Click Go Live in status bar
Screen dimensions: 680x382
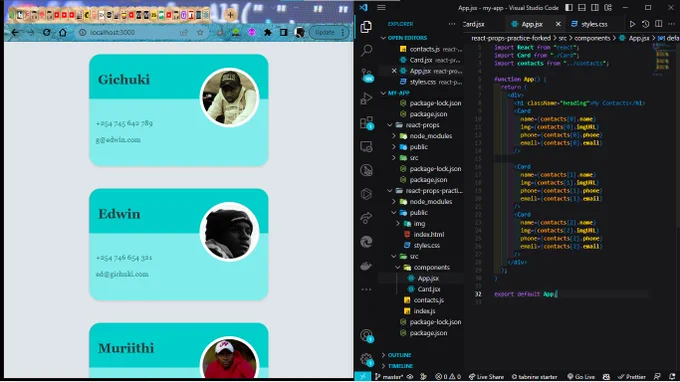tap(581, 376)
